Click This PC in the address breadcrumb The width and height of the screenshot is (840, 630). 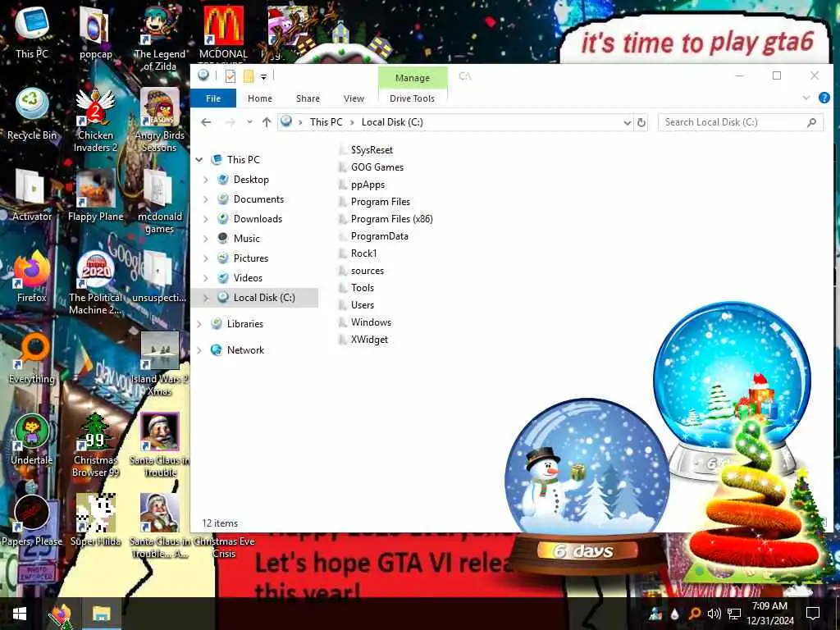tap(326, 122)
